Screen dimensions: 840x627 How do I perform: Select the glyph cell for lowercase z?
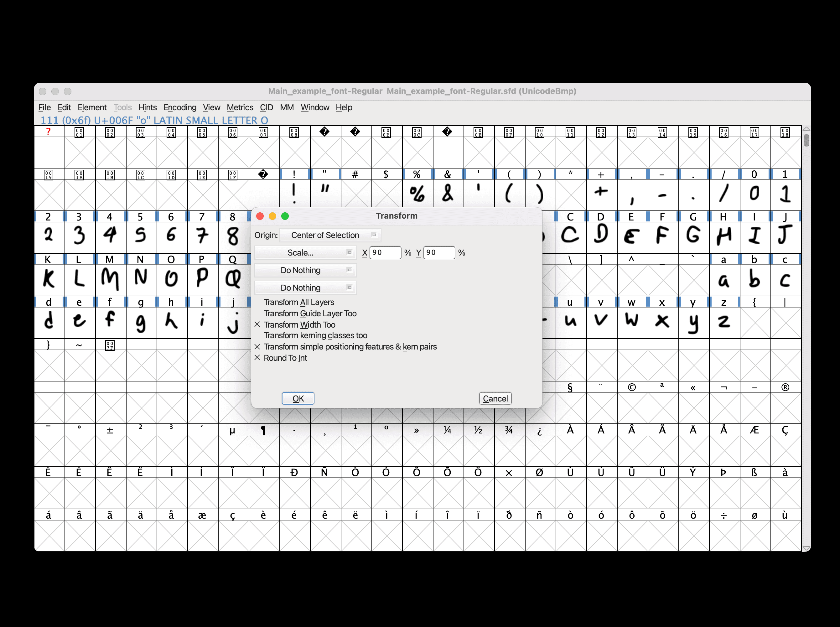(724, 323)
